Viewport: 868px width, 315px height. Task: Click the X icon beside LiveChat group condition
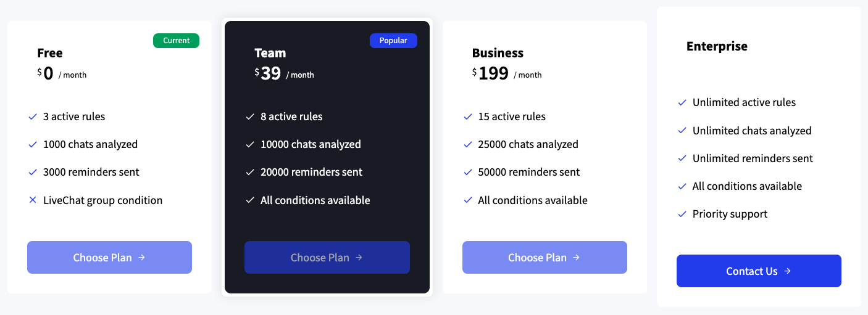[33, 200]
